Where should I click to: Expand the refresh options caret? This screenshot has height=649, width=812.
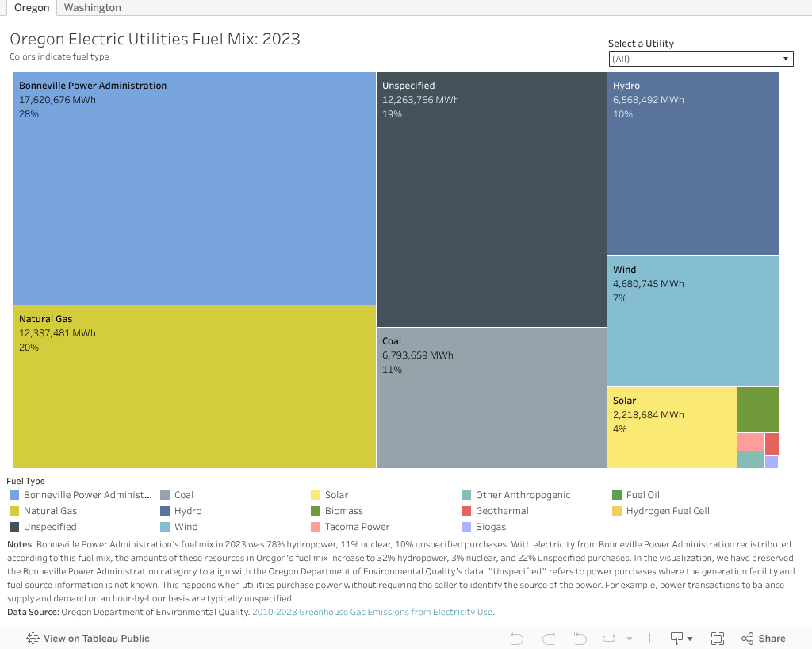click(x=629, y=639)
